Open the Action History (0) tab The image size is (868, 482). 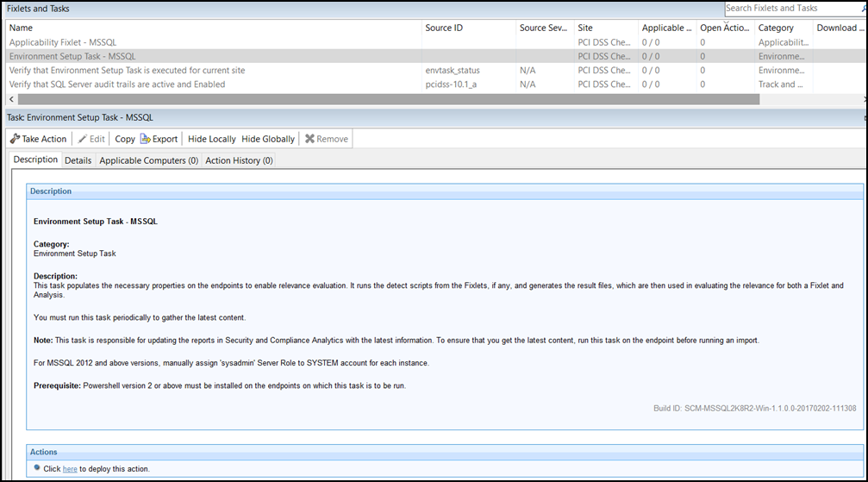239,160
